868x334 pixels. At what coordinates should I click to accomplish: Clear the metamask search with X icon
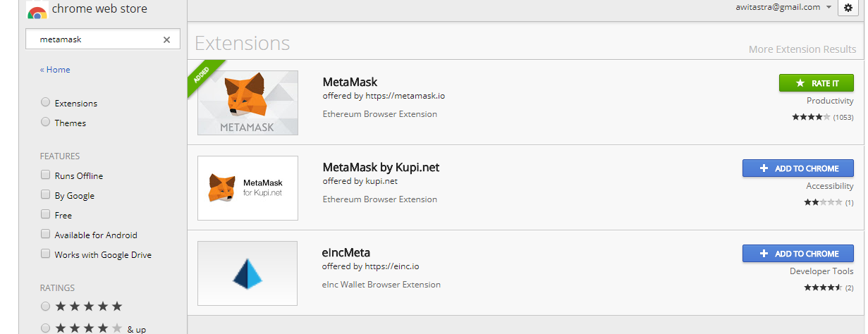pos(166,39)
